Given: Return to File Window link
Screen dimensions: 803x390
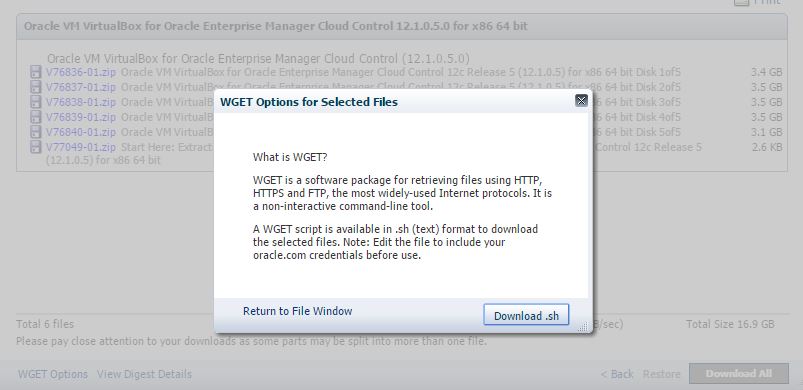Looking at the screenshot, I should (298, 311).
